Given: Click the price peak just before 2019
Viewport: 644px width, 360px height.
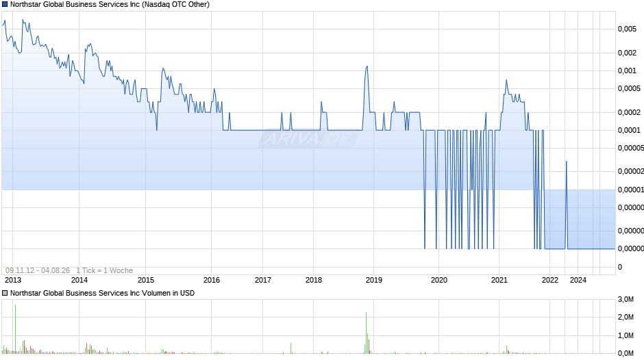Looking at the screenshot, I should pos(367,66).
